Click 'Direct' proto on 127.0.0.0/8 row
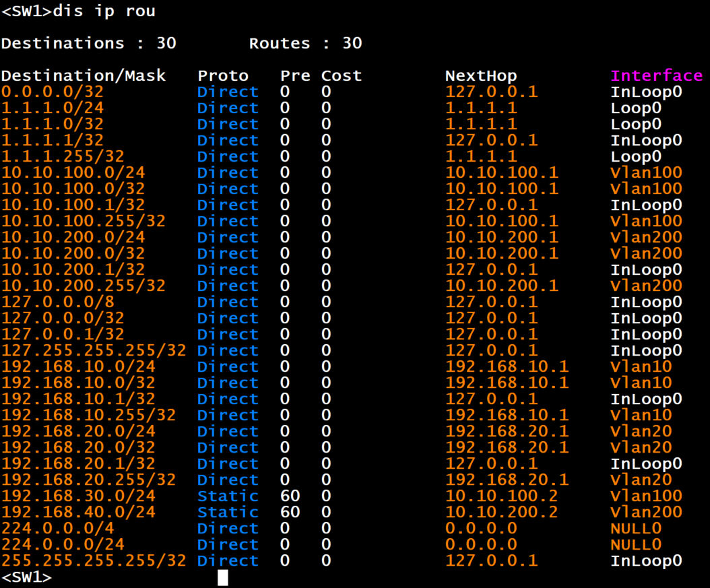This screenshot has width=710, height=588. pyautogui.click(x=228, y=302)
